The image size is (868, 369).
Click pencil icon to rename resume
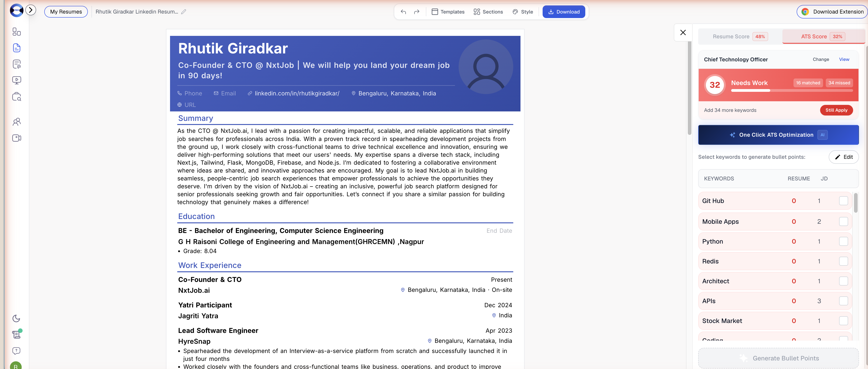(184, 12)
